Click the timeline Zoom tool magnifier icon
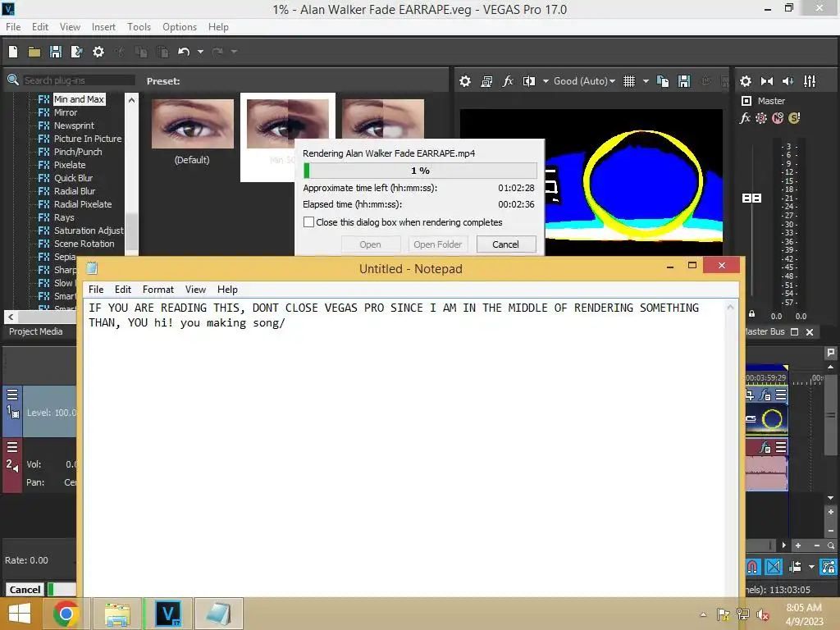Image resolution: width=840 pixels, height=630 pixels. (x=831, y=546)
